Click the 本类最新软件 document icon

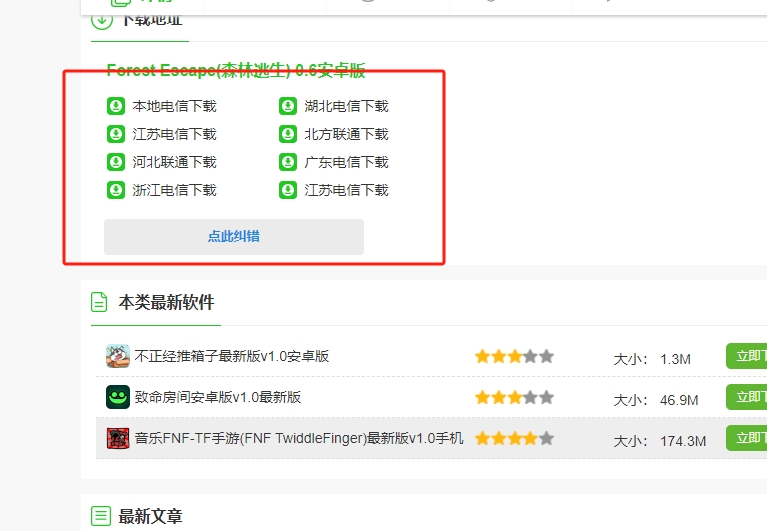point(99,302)
